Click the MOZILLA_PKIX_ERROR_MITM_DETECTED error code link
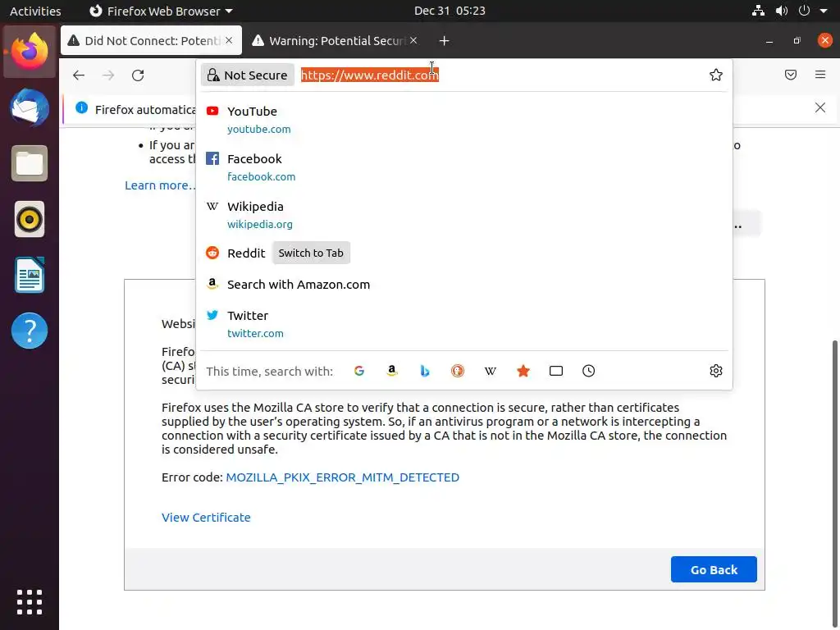The height and width of the screenshot is (630, 840). click(x=342, y=477)
